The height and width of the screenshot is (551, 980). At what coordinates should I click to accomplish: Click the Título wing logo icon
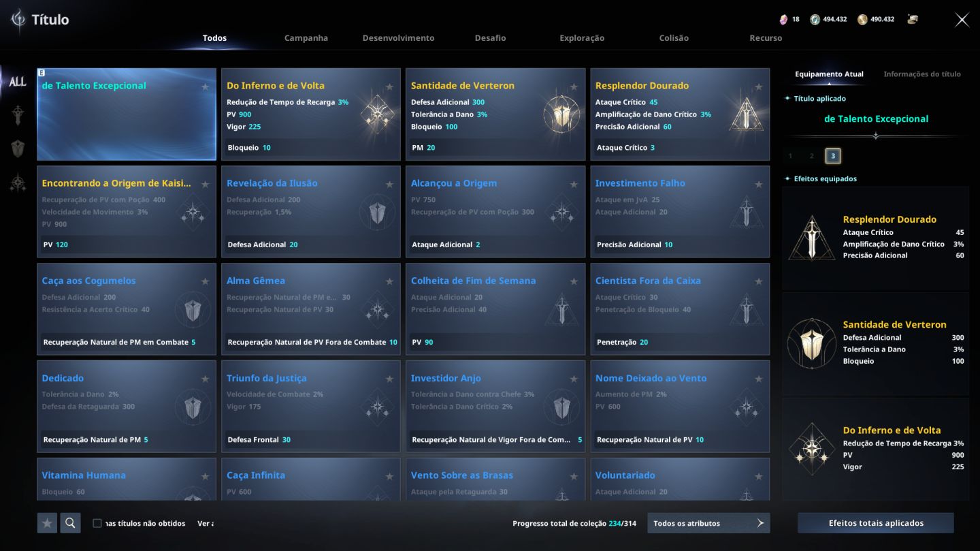18,19
